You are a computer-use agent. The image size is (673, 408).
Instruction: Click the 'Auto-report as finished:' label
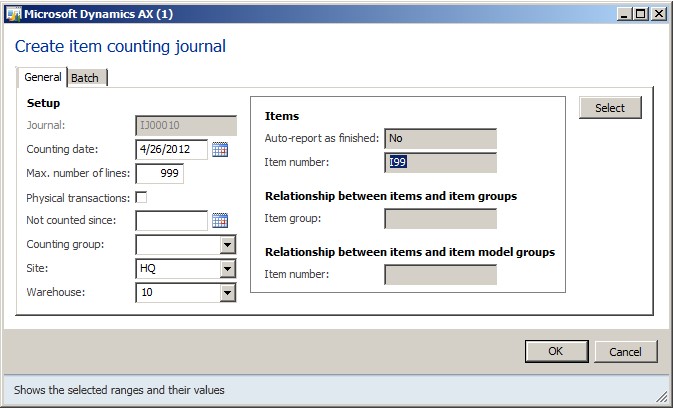click(x=322, y=138)
